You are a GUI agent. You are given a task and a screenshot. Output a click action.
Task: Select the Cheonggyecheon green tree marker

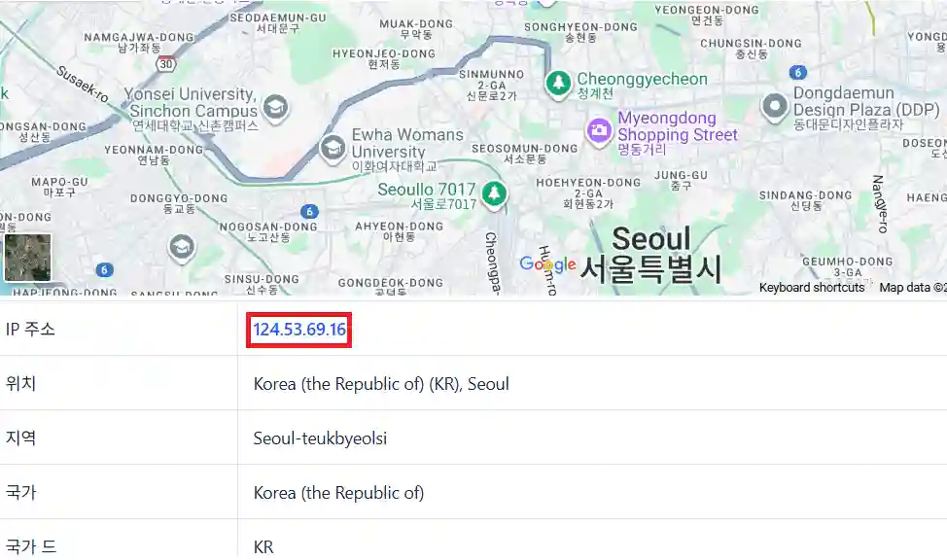coord(558,84)
